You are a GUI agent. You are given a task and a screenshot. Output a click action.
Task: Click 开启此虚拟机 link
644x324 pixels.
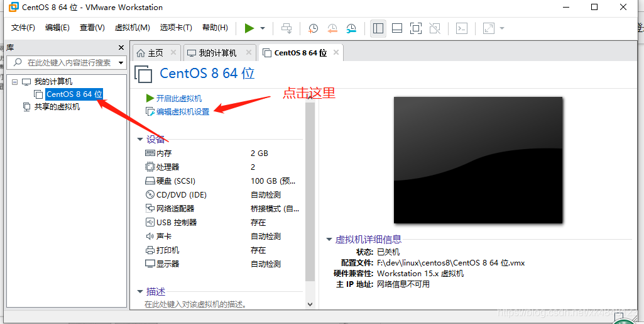click(x=179, y=98)
